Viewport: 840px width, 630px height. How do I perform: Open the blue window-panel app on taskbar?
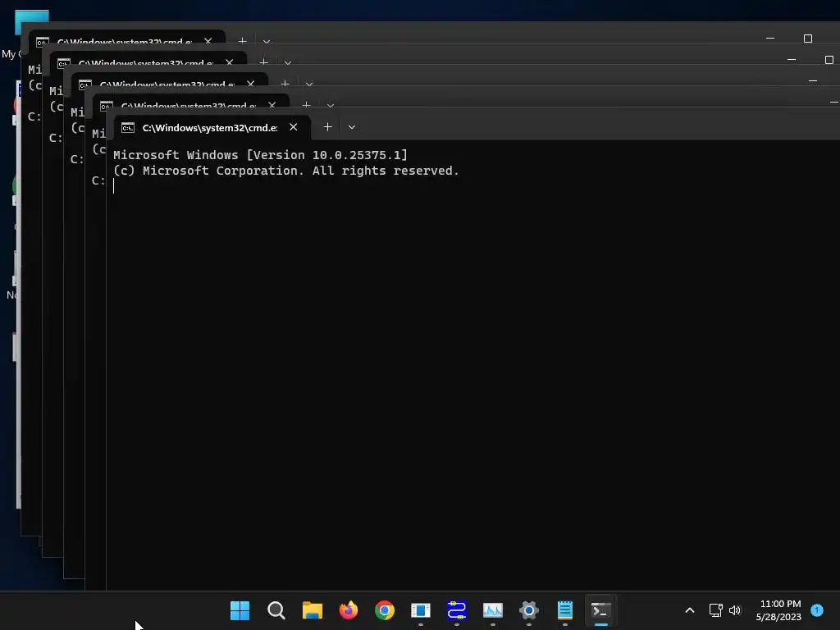pos(421,610)
